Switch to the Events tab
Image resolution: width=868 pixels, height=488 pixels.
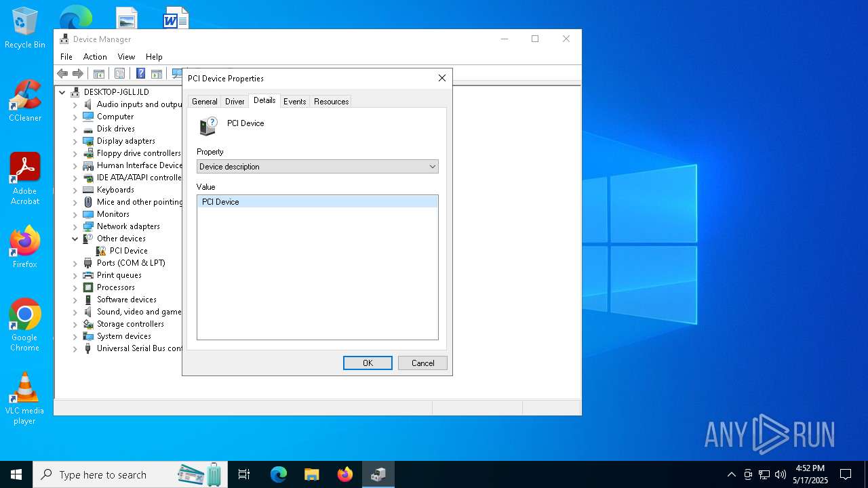295,102
